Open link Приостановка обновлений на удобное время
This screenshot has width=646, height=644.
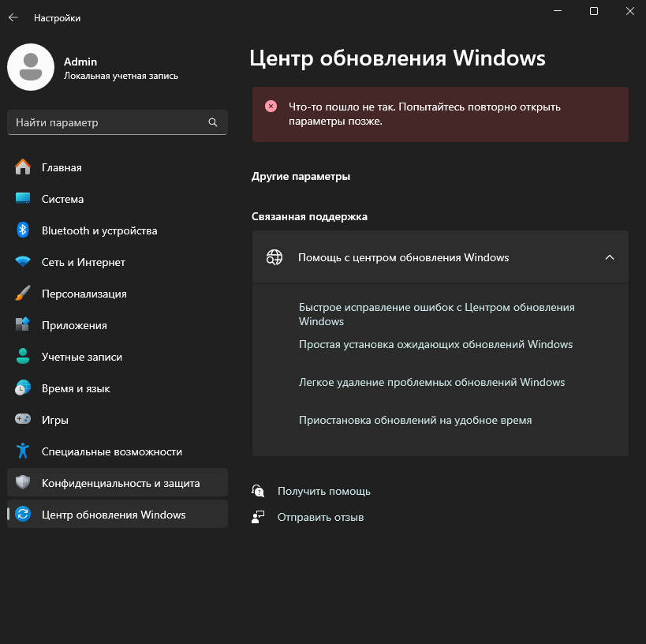(x=415, y=420)
